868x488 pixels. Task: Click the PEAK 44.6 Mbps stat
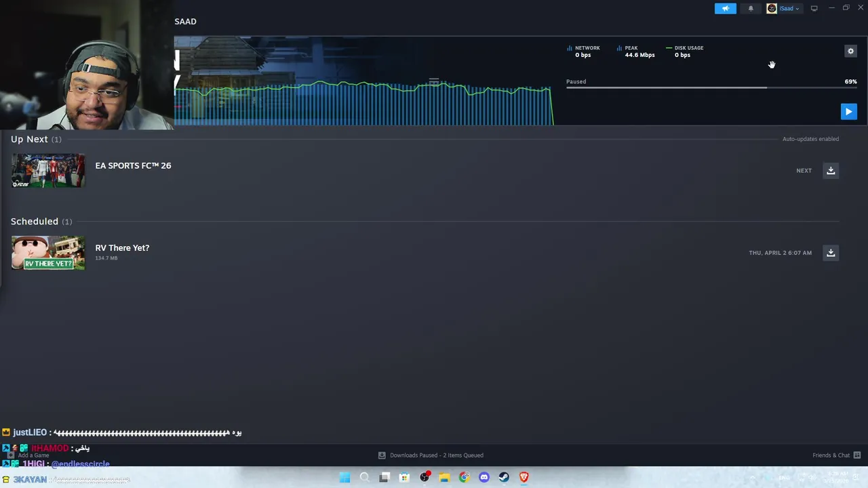tap(635, 52)
